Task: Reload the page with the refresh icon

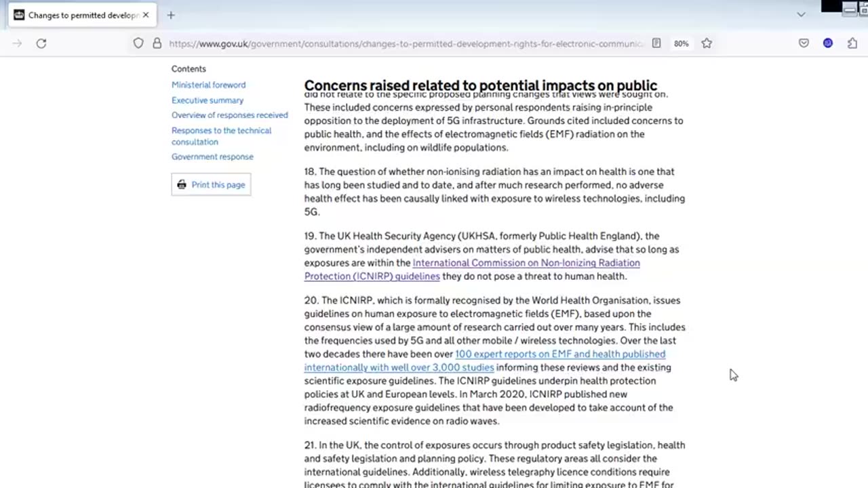Action: click(41, 43)
